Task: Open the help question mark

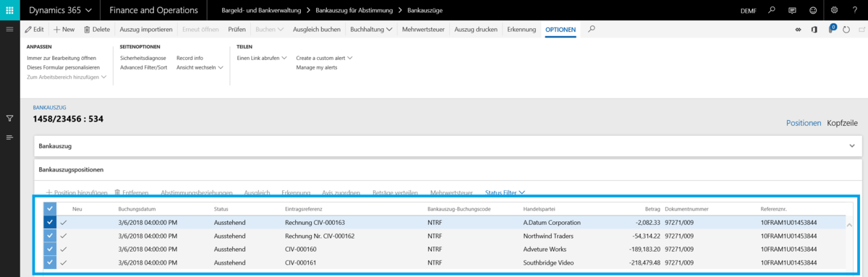Action: 855,10
